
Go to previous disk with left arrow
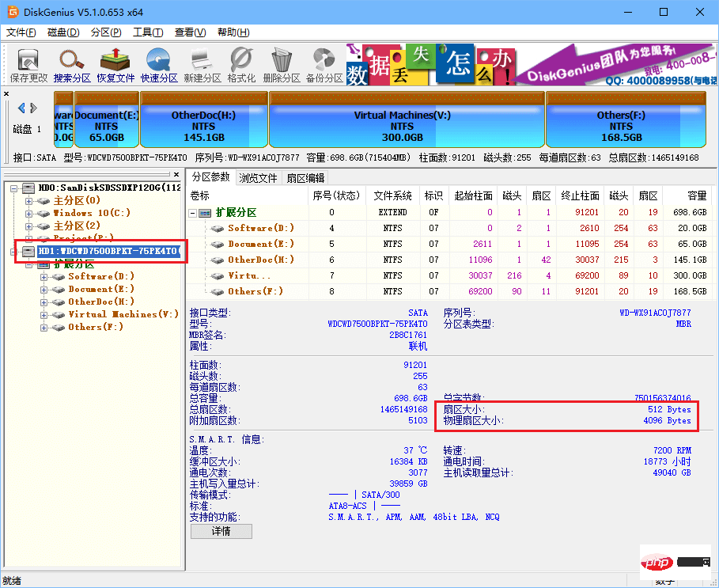pyautogui.click(x=21, y=108)
